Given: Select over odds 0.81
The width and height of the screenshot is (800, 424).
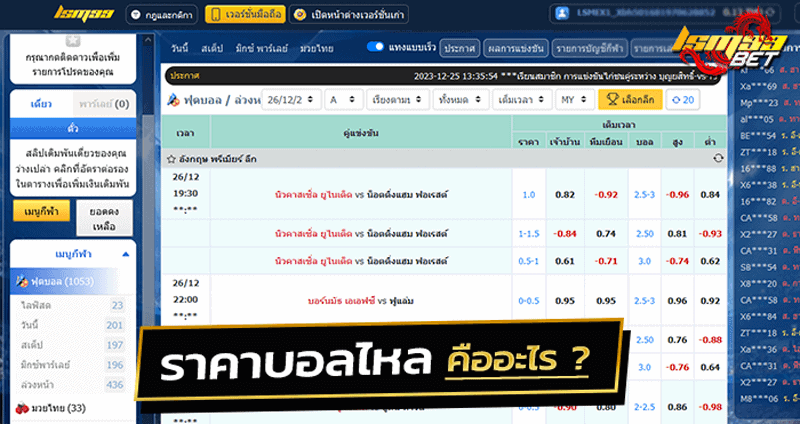Looking at the screenshot, I should pos(678,234).
